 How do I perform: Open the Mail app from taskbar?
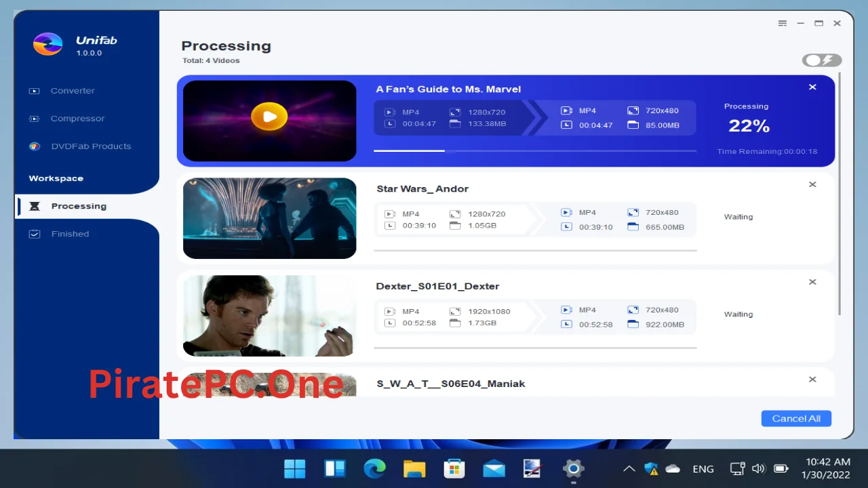(494, 468)
